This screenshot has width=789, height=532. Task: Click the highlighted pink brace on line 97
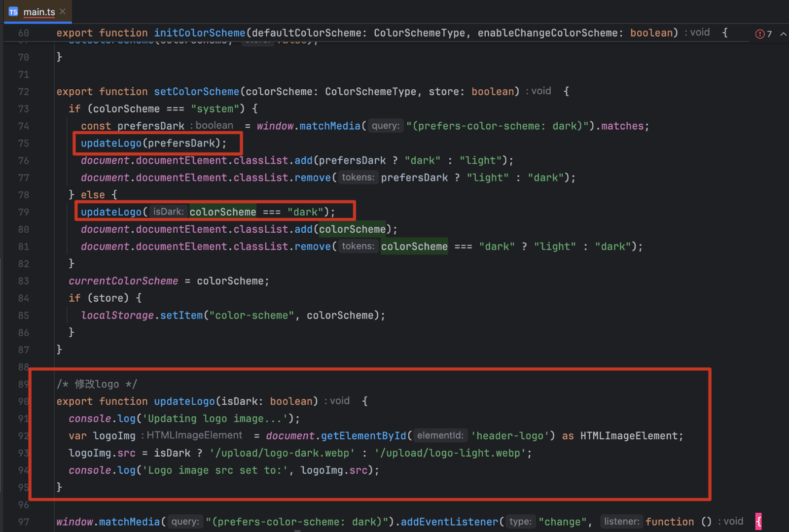(758, 521)
